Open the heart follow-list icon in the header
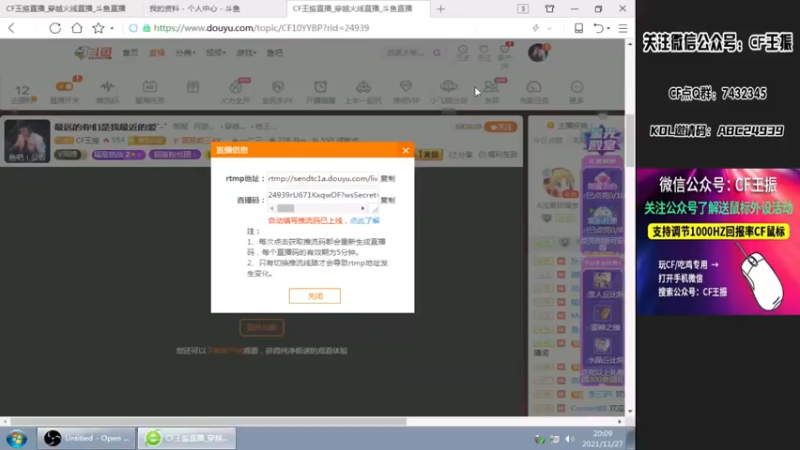This screenshot has height=450, width=800. (483, 49)
